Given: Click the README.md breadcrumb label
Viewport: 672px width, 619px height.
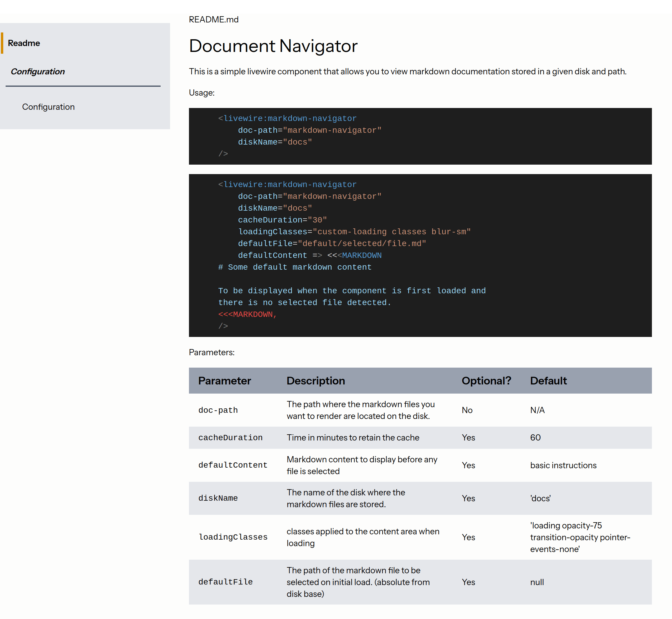Looking at the screenshot, I should (x=214, y=20).
